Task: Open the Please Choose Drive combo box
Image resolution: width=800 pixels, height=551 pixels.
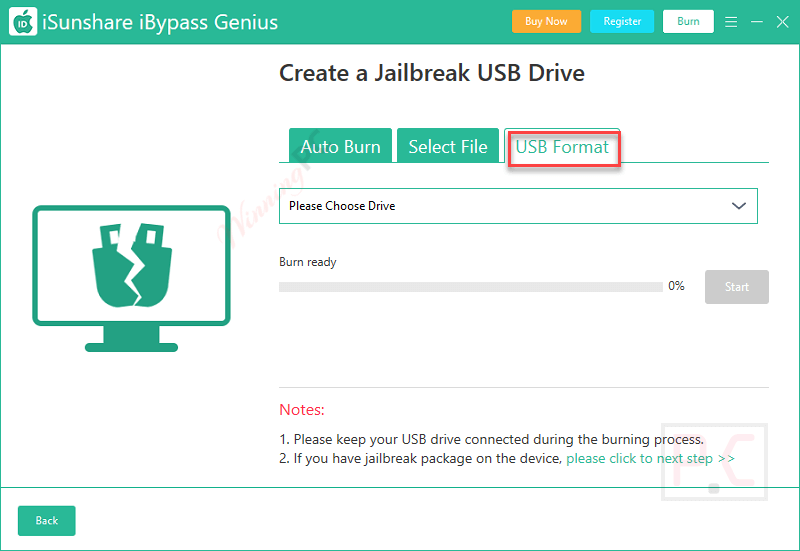Action: [518, 206]
